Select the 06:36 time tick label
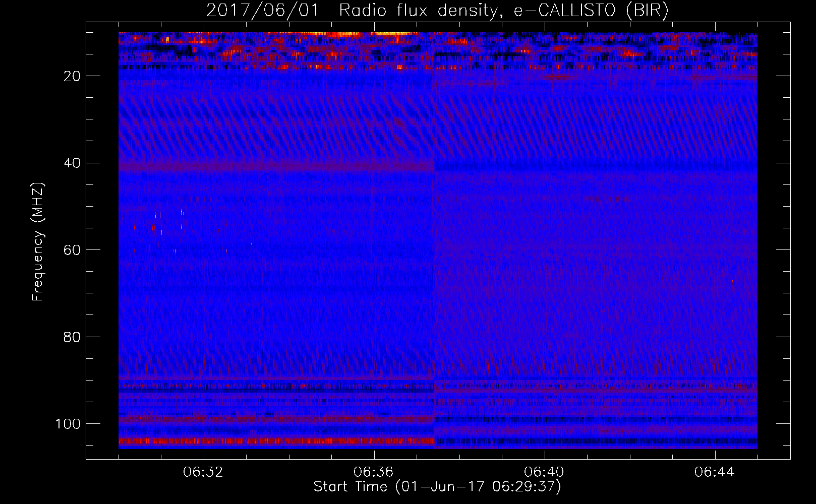816x504 pixels. tap(374, 472)
